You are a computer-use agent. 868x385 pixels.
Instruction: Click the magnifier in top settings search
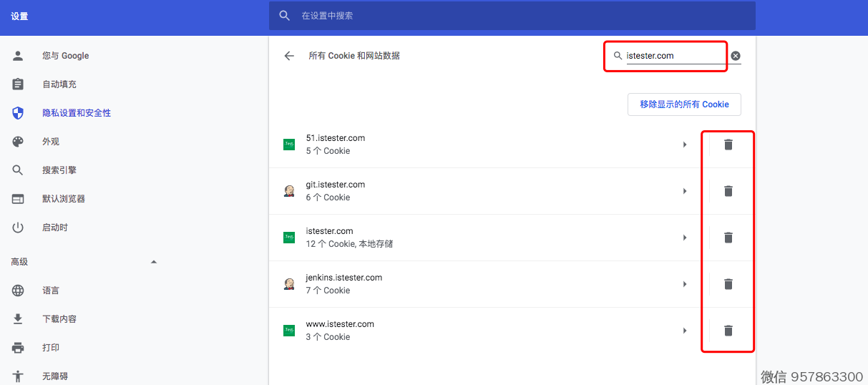285,16
